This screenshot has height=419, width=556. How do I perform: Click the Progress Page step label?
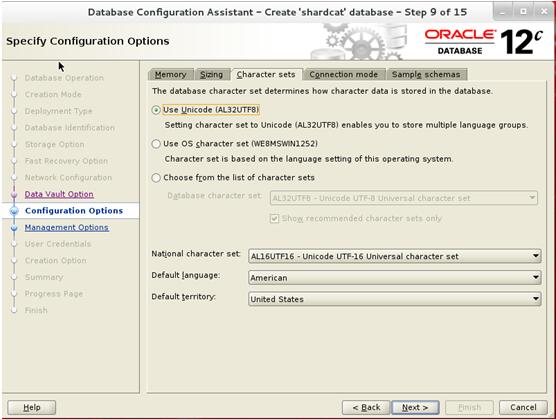pyautogui.click(x=54, y=294)
